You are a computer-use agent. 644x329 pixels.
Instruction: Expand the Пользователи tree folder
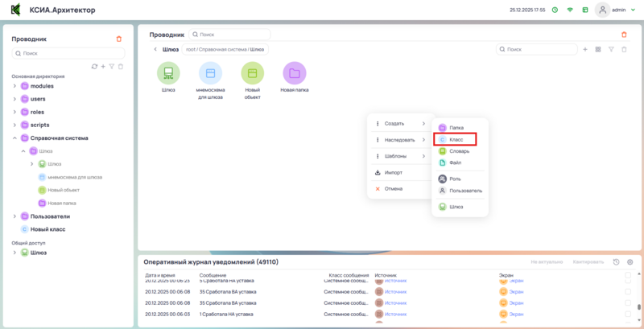[x=14, y=216]
